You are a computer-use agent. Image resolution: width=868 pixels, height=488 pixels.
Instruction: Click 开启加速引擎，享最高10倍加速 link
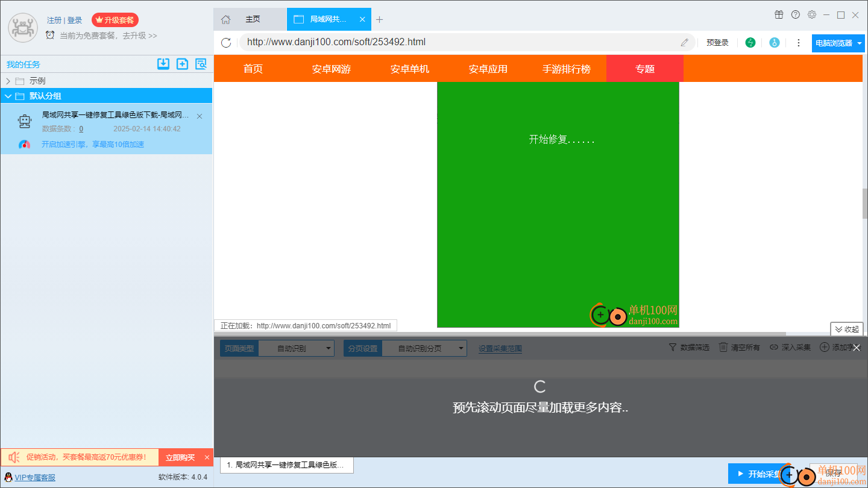[x=93, y=145]
